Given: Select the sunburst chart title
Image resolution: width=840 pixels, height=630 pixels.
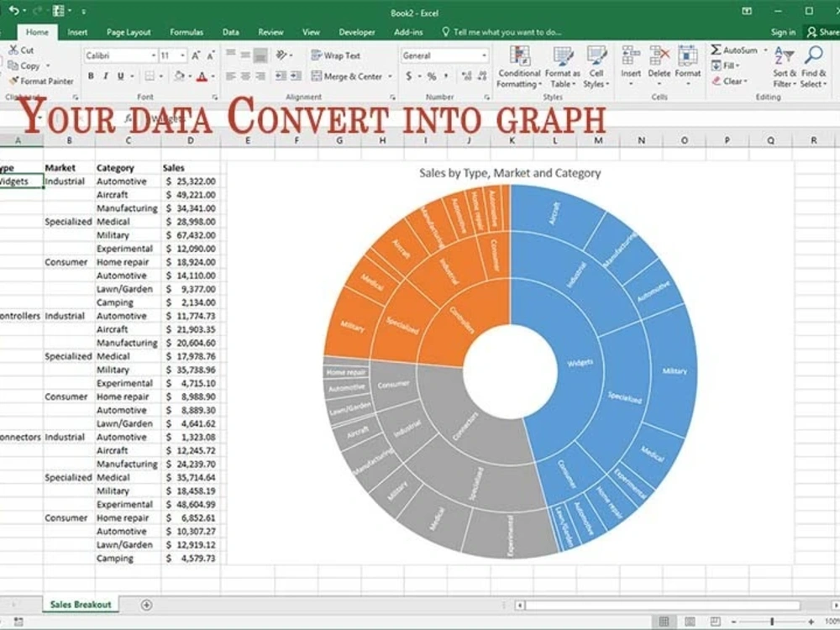Looking at the screenshot, I should point(510,173).
